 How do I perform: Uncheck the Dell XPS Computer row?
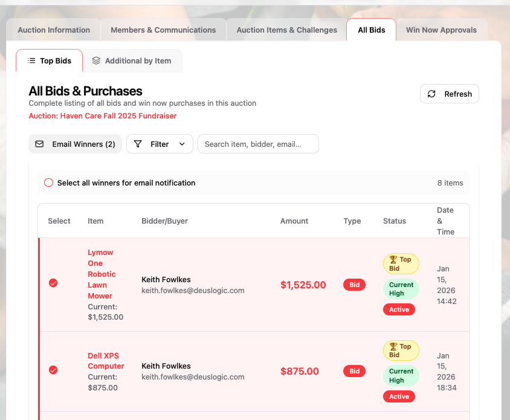point(53,370)
